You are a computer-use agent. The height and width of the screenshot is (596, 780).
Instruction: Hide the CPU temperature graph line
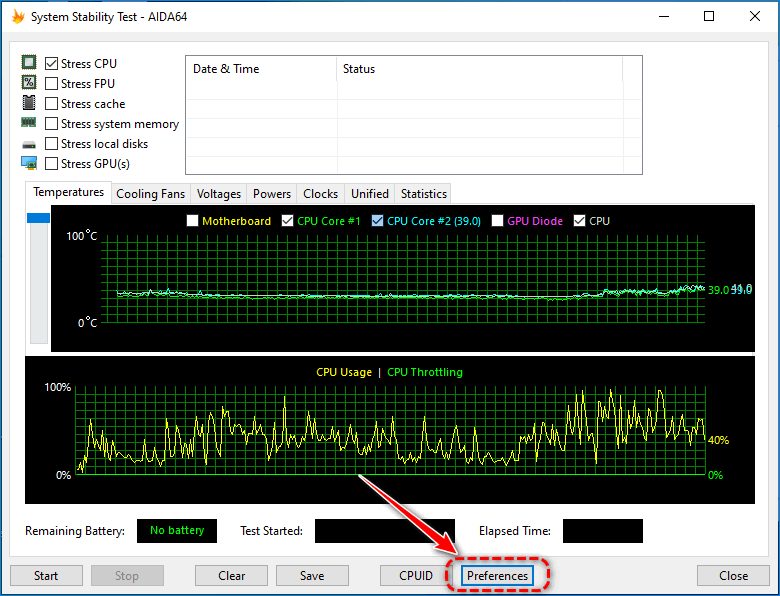coord(579,220)
